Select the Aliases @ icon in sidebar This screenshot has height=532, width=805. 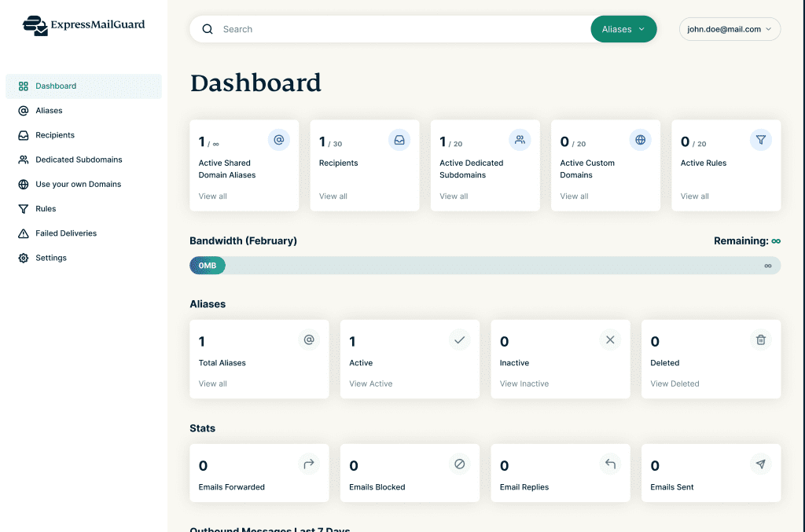[x=24, y=110]
